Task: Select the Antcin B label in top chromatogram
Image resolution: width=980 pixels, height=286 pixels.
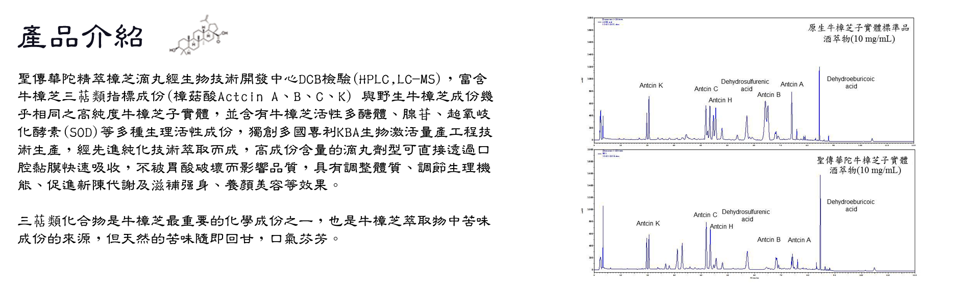Action: tap(769, 94)
